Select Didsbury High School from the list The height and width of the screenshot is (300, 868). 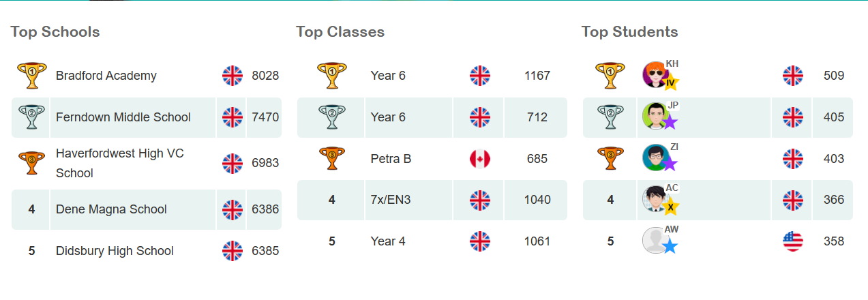[x=115, y=251]
